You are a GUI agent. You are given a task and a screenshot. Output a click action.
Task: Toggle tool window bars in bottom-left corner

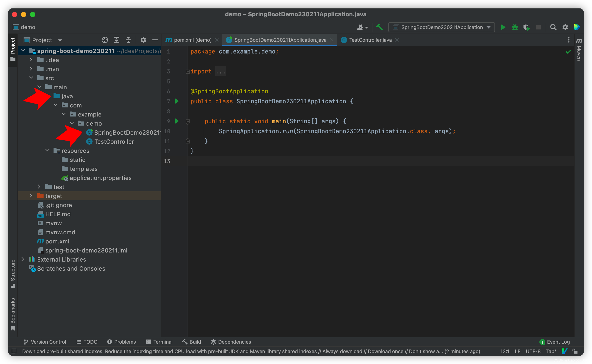(14, 351)
